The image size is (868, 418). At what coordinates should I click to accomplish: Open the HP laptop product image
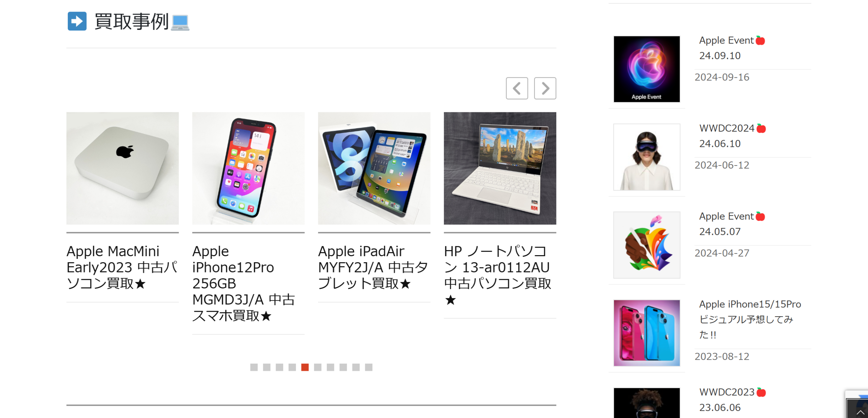(500, 168)
